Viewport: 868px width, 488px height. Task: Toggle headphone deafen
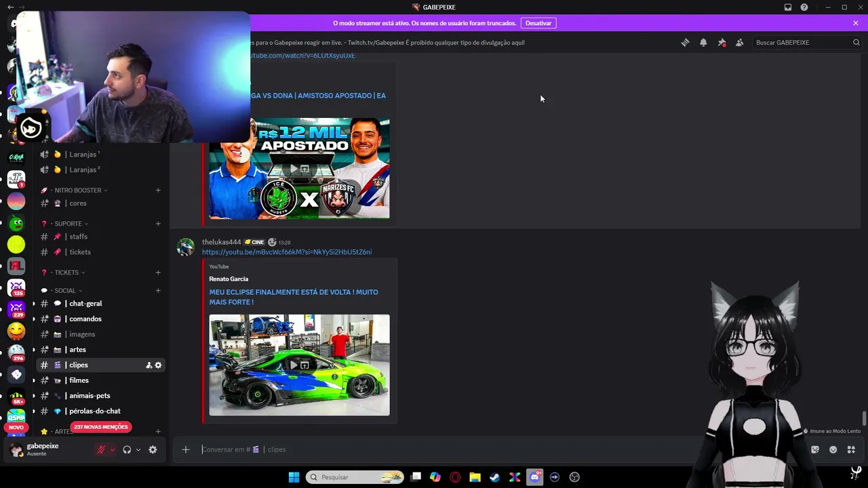(x=127, y=449)
